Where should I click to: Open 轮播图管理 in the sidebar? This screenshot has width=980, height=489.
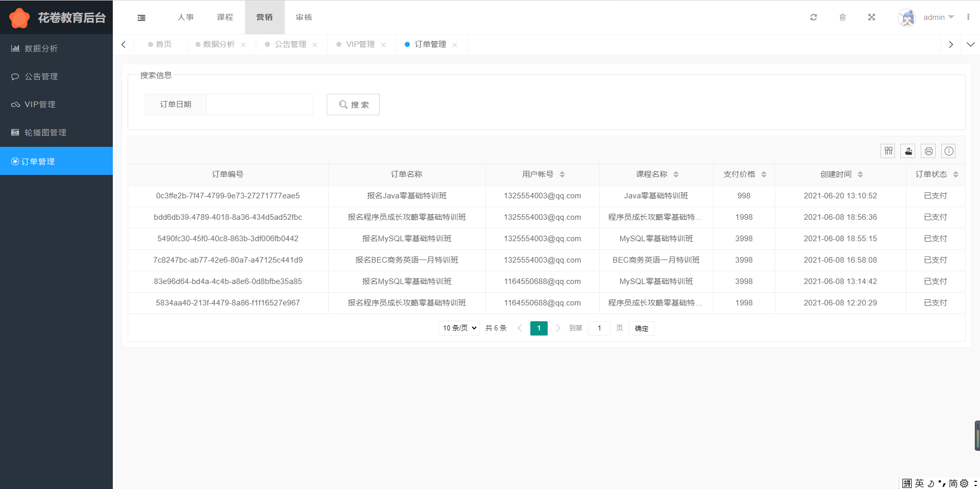click(x=56, y=133)
